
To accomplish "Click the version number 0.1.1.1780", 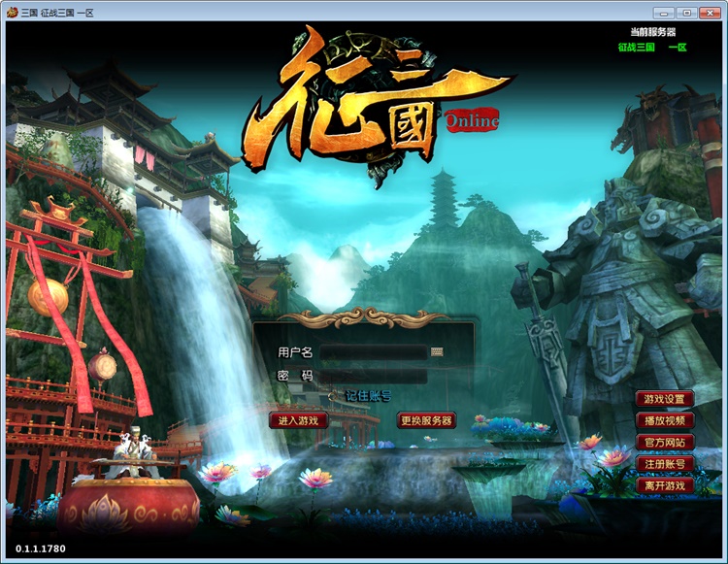I will click(x=41, y=549).
